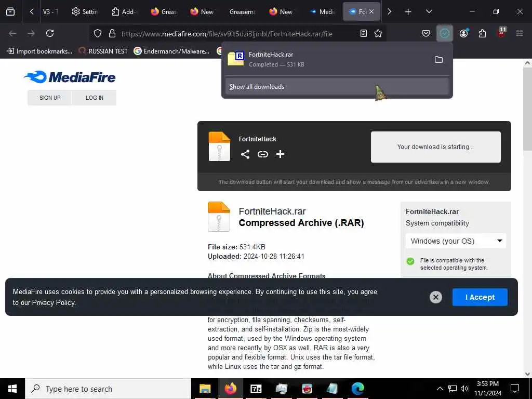Open the Endermanch/Malware bookmark
This screenshot has height=399, width=532.
click(171, 51)
